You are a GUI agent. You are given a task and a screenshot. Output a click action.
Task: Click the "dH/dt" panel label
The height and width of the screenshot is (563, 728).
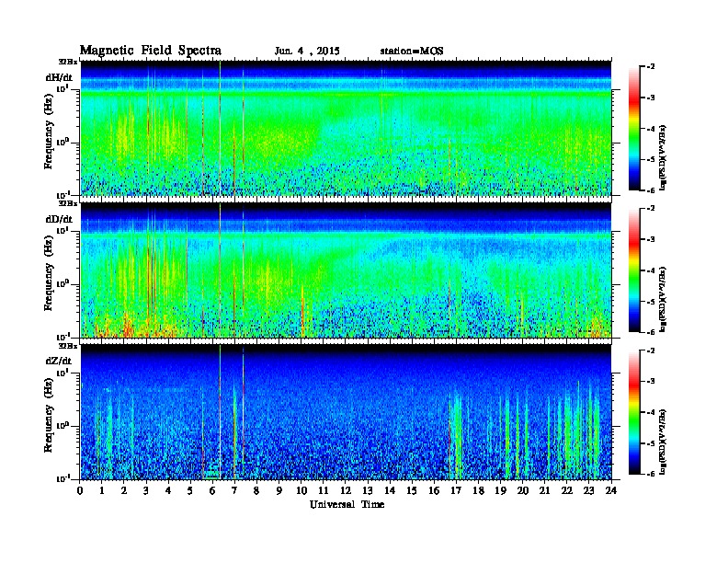pyautogui.click(x=59, y=77)
